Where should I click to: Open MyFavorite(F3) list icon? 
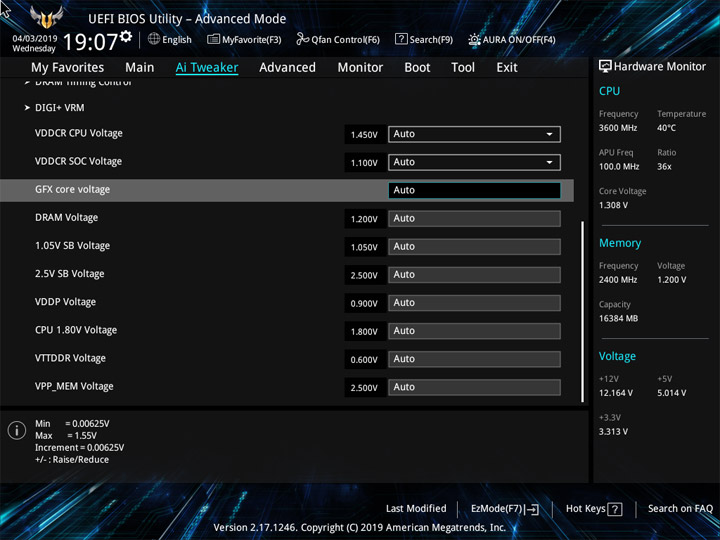pos(213,39)
